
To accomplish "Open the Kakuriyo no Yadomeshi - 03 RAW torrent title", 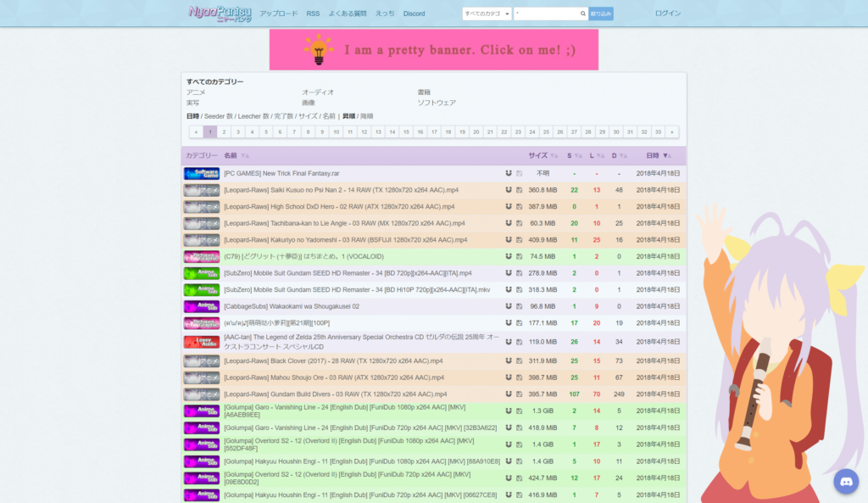I will click(346, 240).
